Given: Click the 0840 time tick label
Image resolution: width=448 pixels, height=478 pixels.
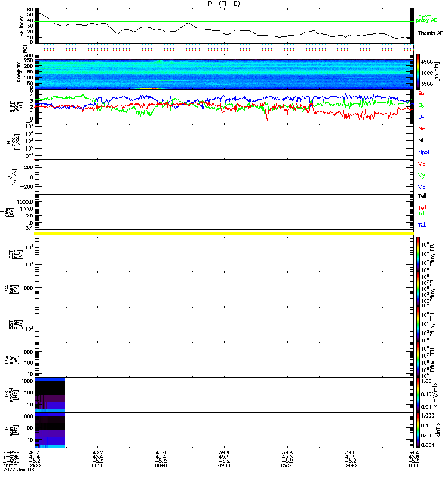Looking at the screenshot, I should [161, 465].
